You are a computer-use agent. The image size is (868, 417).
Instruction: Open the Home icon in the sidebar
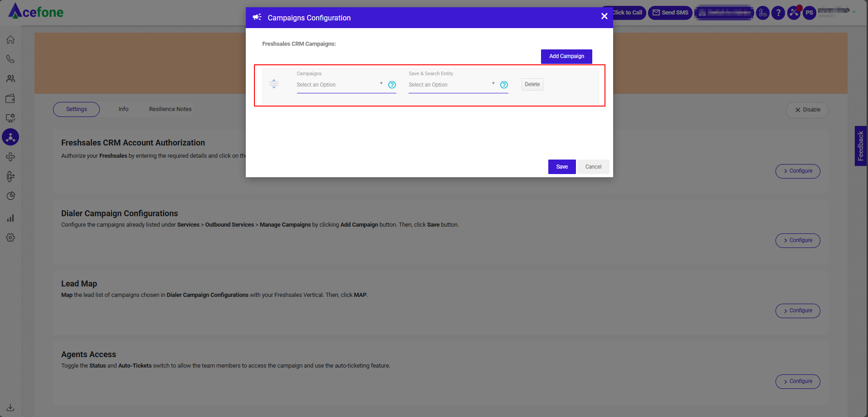(10, 39)
